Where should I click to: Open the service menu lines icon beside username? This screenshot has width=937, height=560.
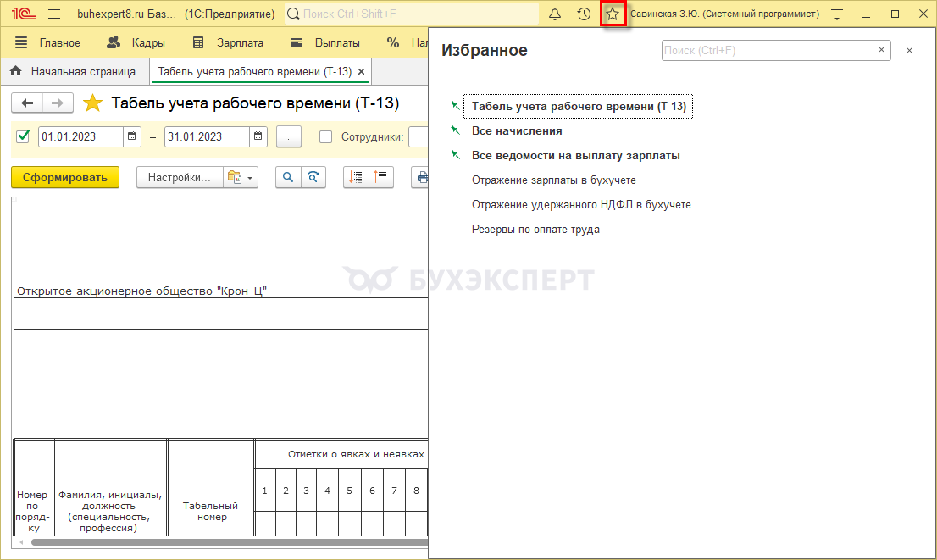tap(837, 14)
